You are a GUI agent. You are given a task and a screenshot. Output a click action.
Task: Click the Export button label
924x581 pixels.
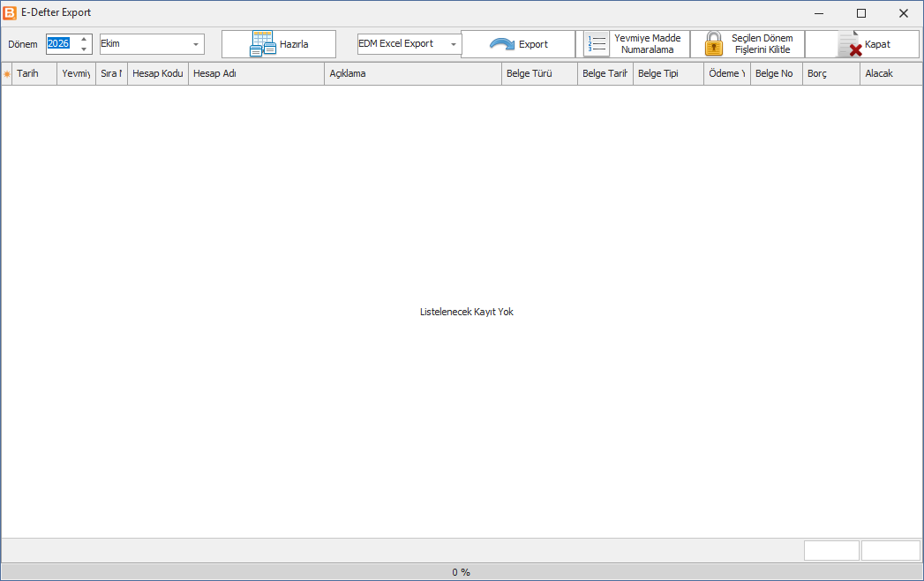click(533, 44)
